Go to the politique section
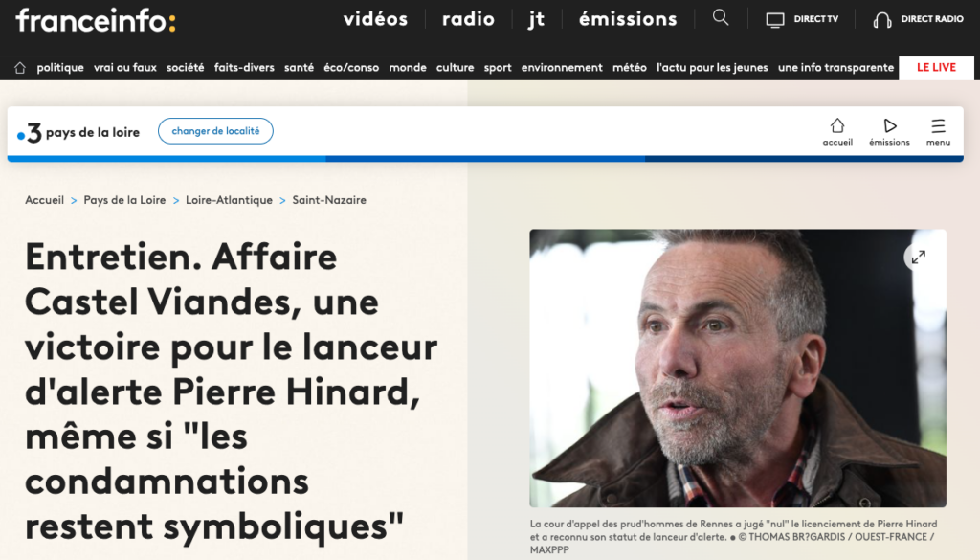Viewport: 980px width, 560px height. 60,68
